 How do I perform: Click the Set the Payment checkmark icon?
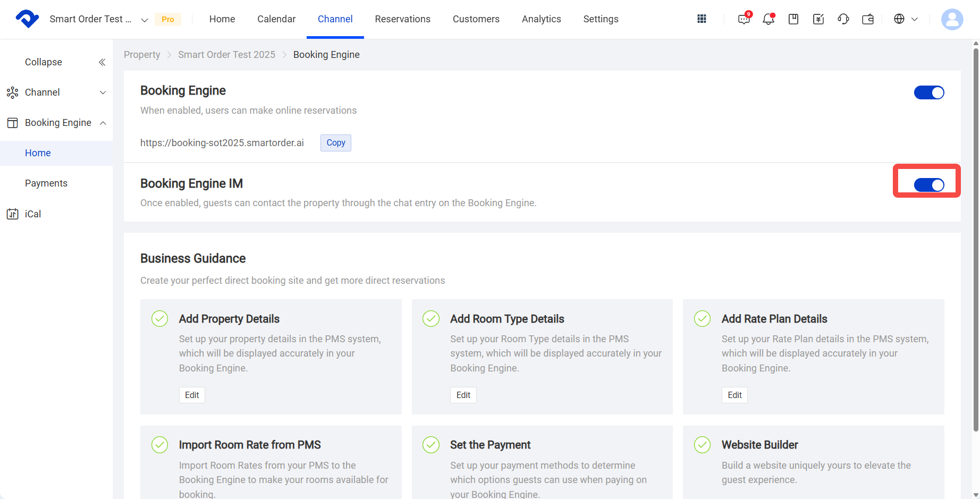click(x=431, y=445)
